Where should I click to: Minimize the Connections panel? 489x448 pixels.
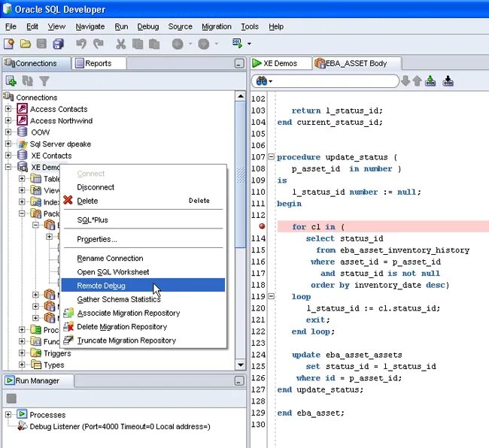[239, 64]
